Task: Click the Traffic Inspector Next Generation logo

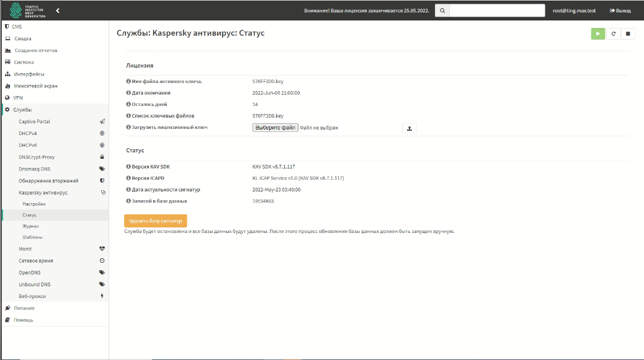Action: click(x=27, y=11)
